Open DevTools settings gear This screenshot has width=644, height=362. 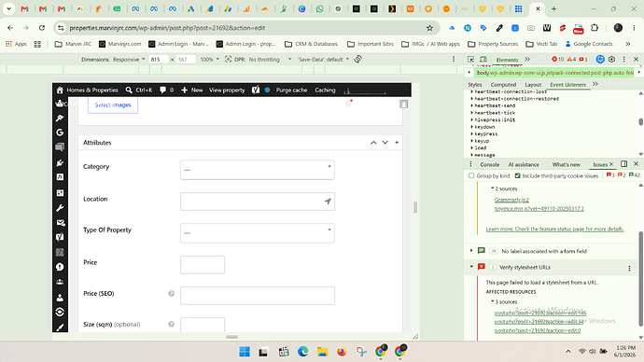coord(611,60)
